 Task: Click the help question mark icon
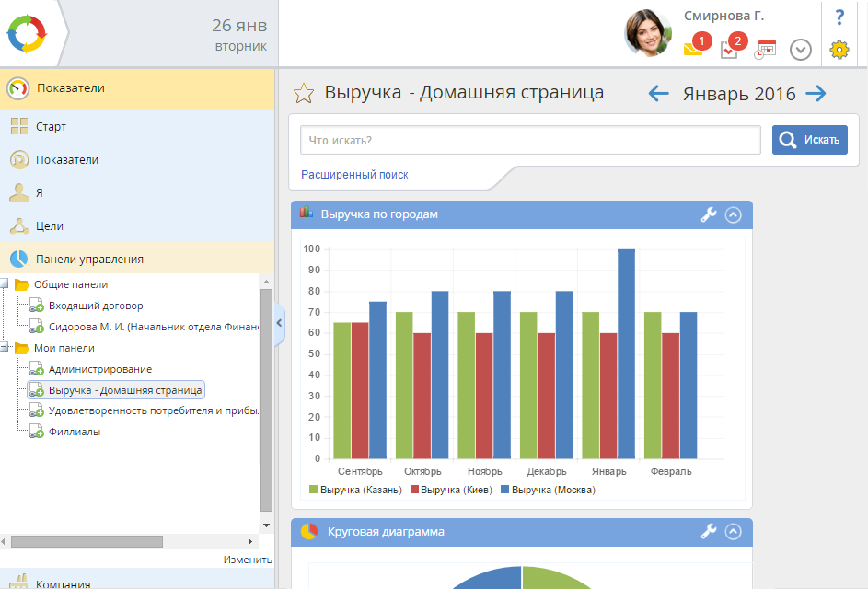(x=839, y=17)
